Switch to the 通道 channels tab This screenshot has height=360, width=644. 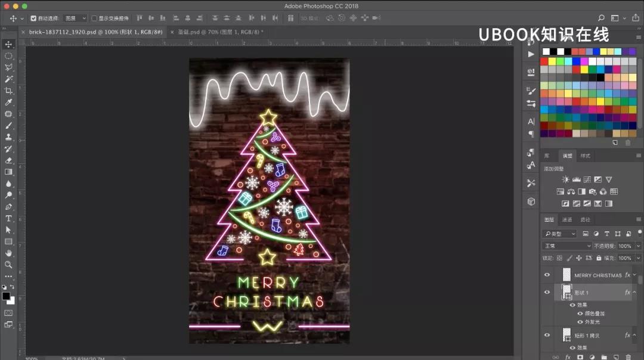coord(567,219)
